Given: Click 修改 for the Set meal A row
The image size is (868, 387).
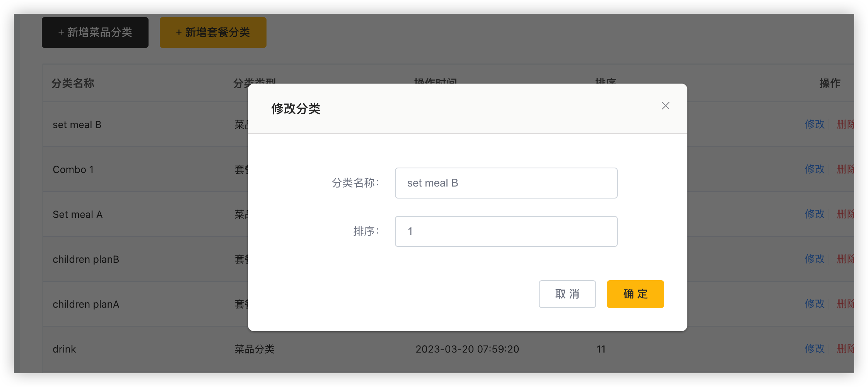Looking at the screenshot, I should coord(815,214).
